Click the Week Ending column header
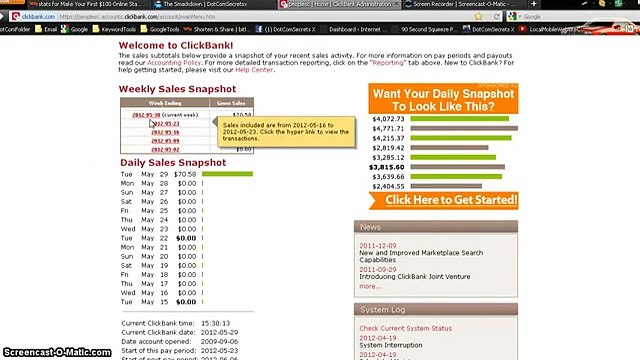The height and width of the screenshot is (360, 640). [165, 103]
